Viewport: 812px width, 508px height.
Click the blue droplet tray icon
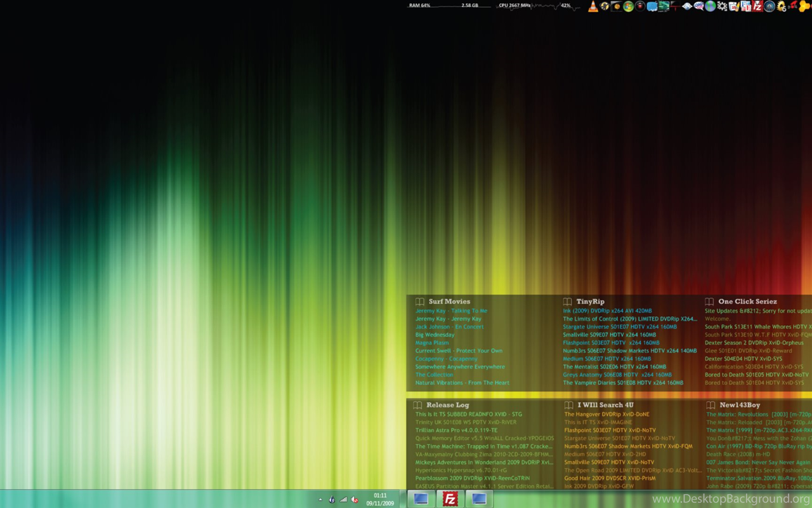click(332, 500)
